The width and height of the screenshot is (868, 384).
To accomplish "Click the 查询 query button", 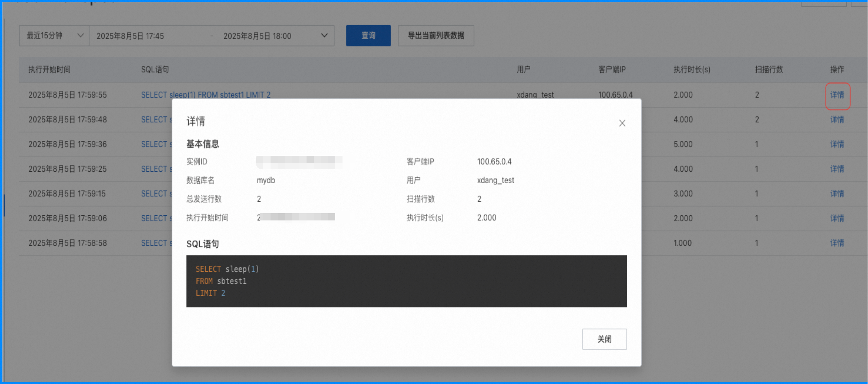I will pos(368,36).
